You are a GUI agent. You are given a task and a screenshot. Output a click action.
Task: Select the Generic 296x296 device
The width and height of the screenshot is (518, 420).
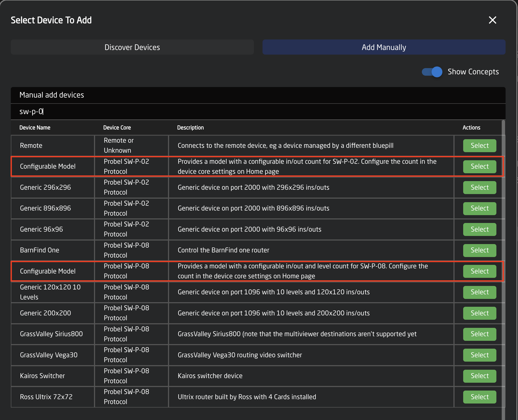pos(480,188)
